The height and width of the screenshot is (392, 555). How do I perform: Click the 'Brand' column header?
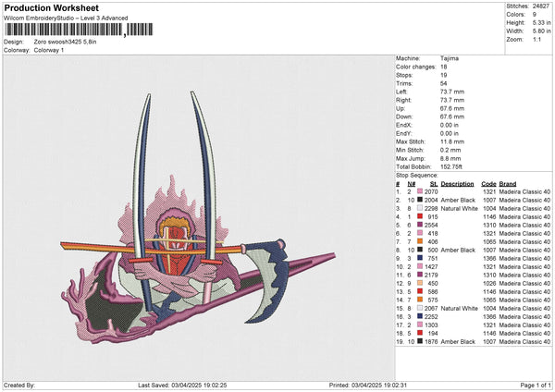point(508,184)
